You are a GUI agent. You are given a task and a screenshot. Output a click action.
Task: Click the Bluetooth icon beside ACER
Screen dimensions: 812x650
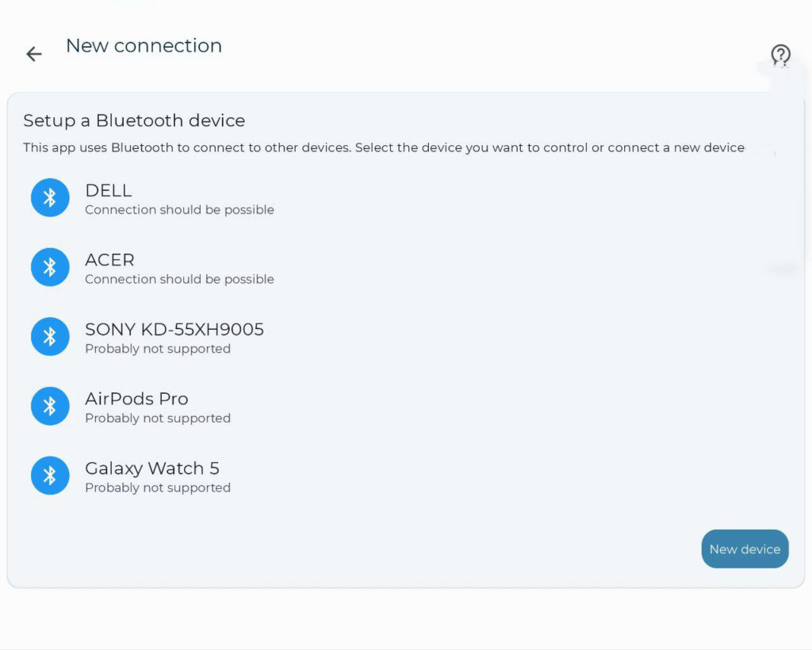(50, 267)
